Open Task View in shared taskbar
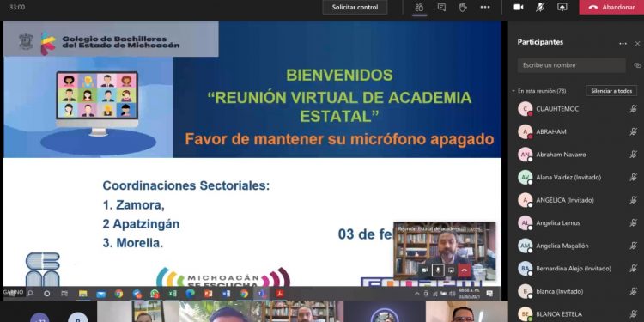 [64, 294]
